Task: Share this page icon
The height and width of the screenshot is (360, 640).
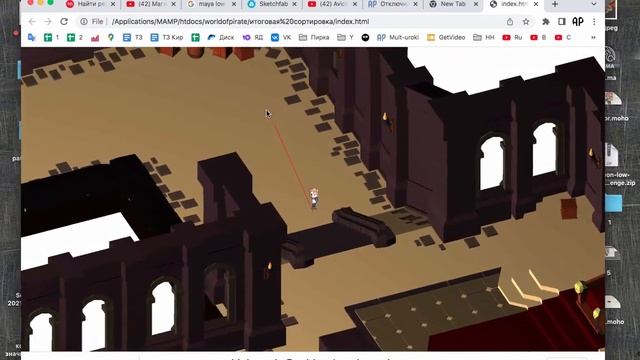Action: pyautogui.click(x=510, y=22)
